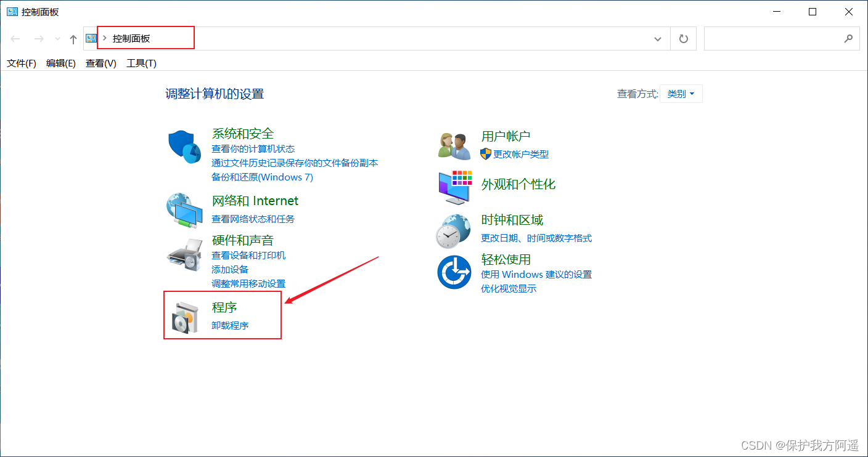Open the 用户帐户 people icon
868x457 pixels.
pos(454,147)
